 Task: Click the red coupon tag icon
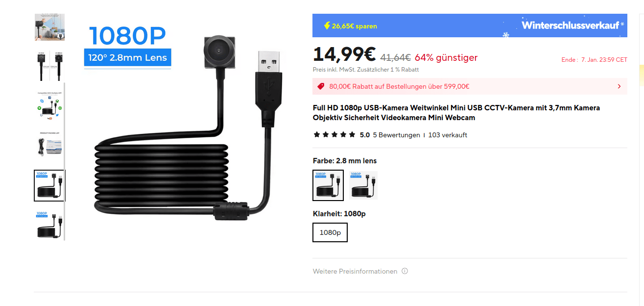(x=321, y=86)
